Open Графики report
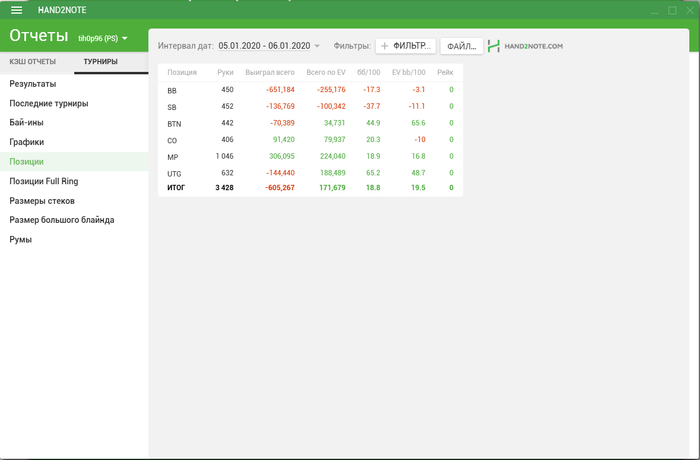The image size is (700, 460). (27, 142)
